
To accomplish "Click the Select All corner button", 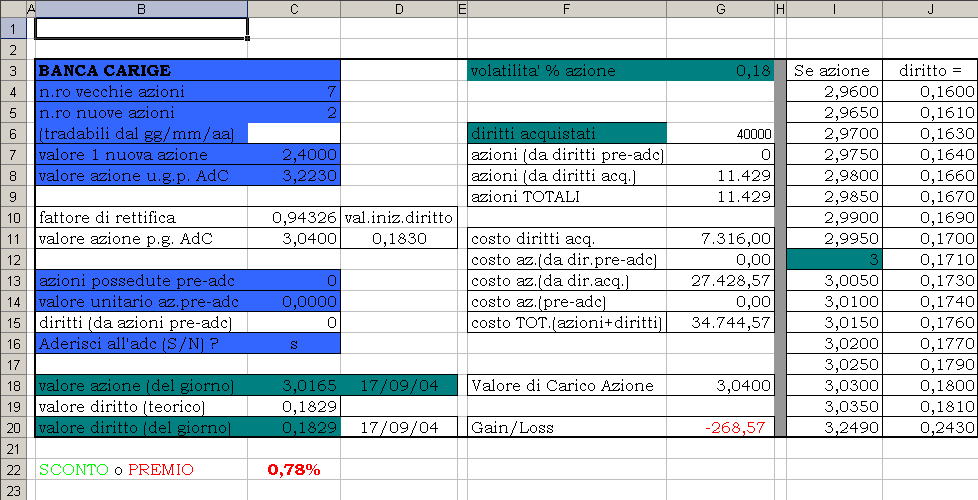I will click(x=12, y=9).
